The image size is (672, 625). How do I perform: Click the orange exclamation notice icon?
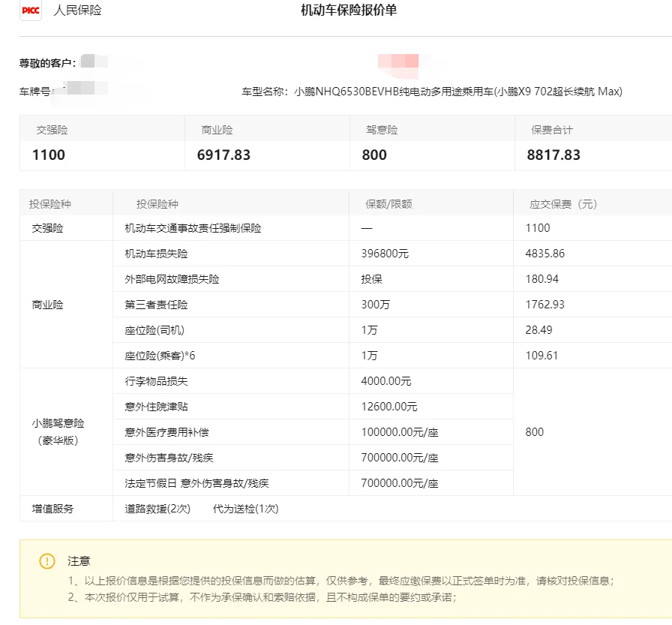pos(47,560)
